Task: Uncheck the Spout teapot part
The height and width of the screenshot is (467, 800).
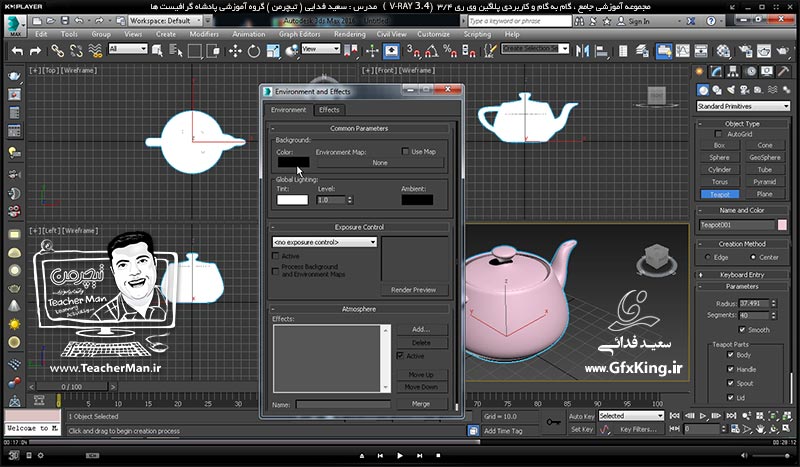Action: [730, 383]
